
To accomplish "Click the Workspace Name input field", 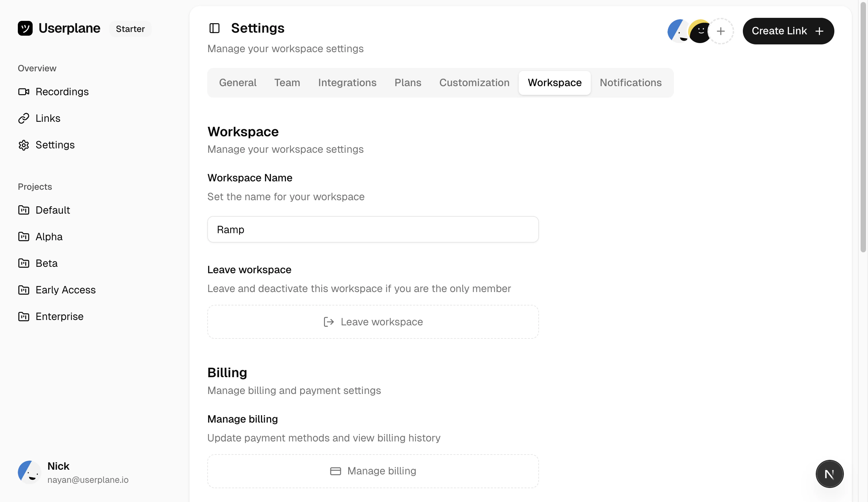I will [373, 229].
